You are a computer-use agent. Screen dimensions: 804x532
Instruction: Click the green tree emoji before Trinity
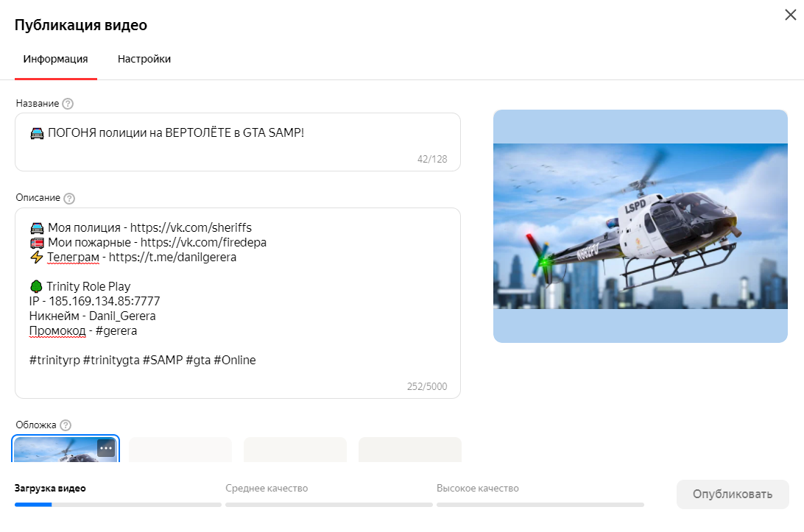[36, 286]
